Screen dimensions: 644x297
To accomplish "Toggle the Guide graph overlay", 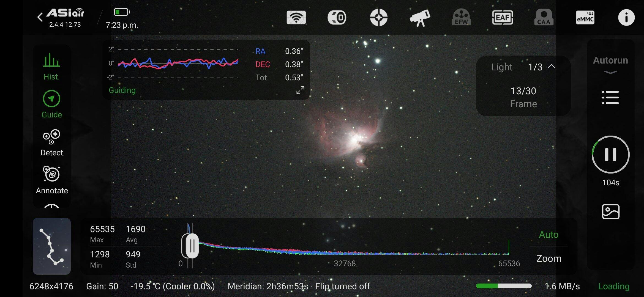I will pyautogui.click(x=51, y=104).
